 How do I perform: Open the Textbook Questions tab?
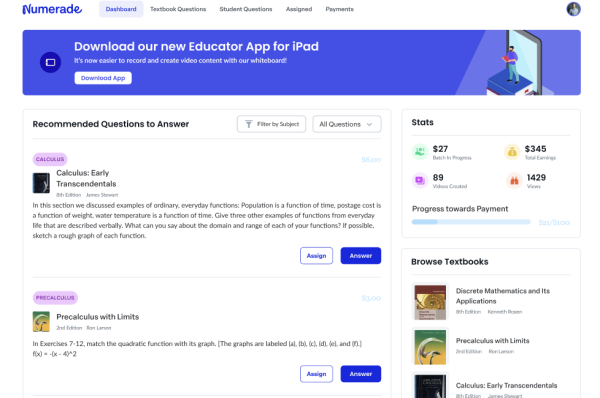[x=178, y=9]
